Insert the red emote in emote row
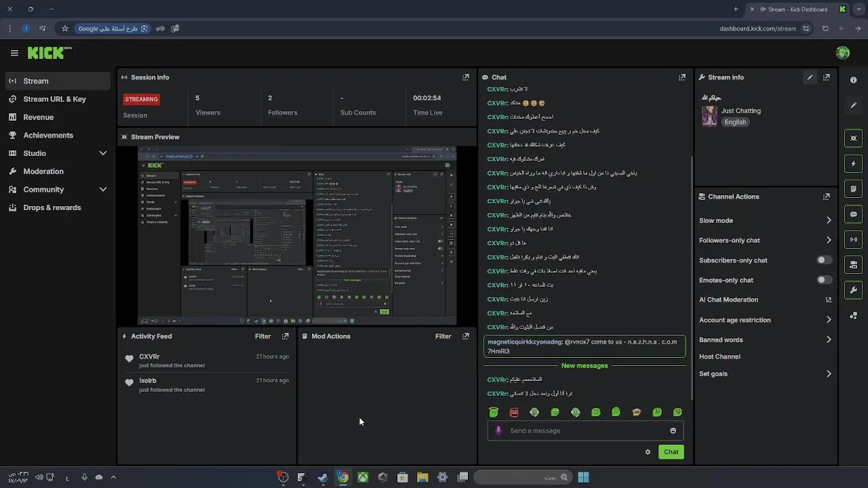 (x=514, y=412)
